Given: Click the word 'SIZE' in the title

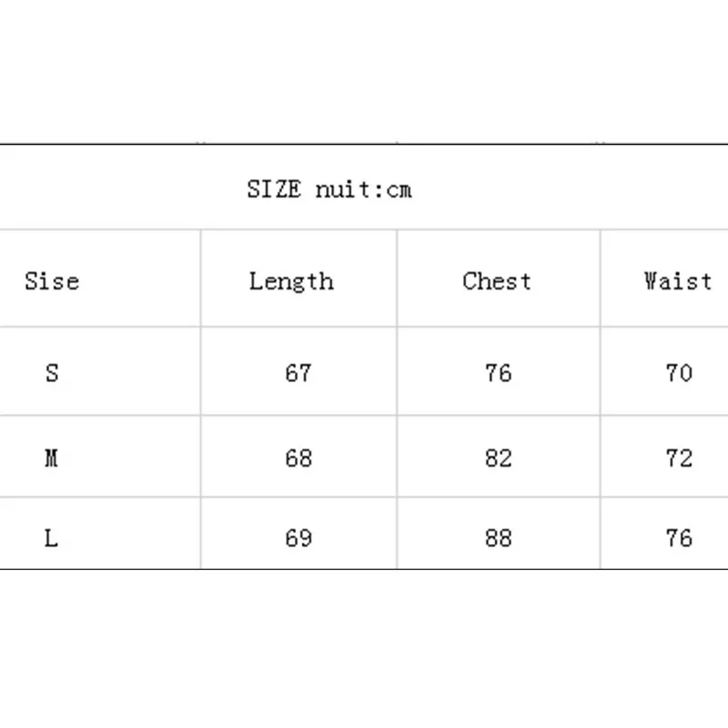Looking at the screenshot, I should (x=274, y=189).
